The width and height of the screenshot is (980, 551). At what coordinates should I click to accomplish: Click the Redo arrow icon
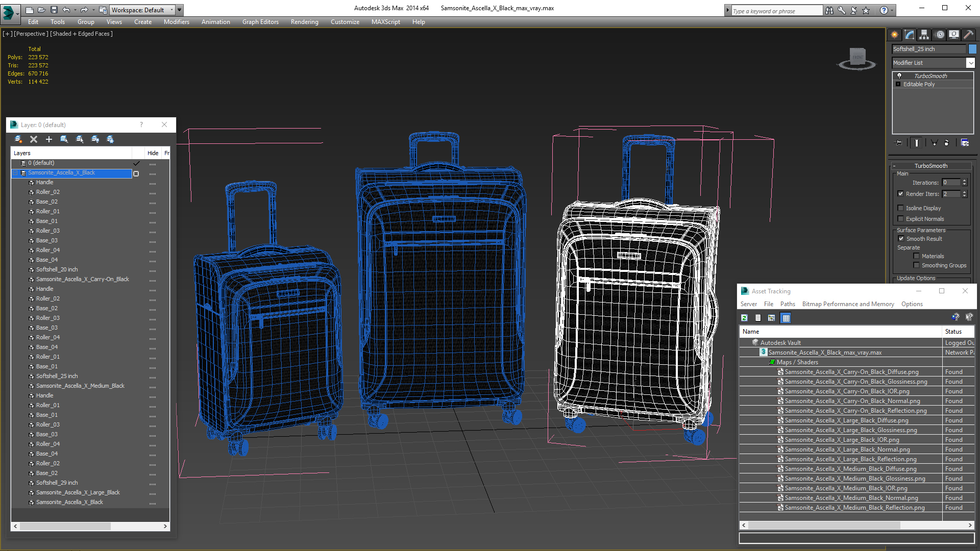point(84,10)
